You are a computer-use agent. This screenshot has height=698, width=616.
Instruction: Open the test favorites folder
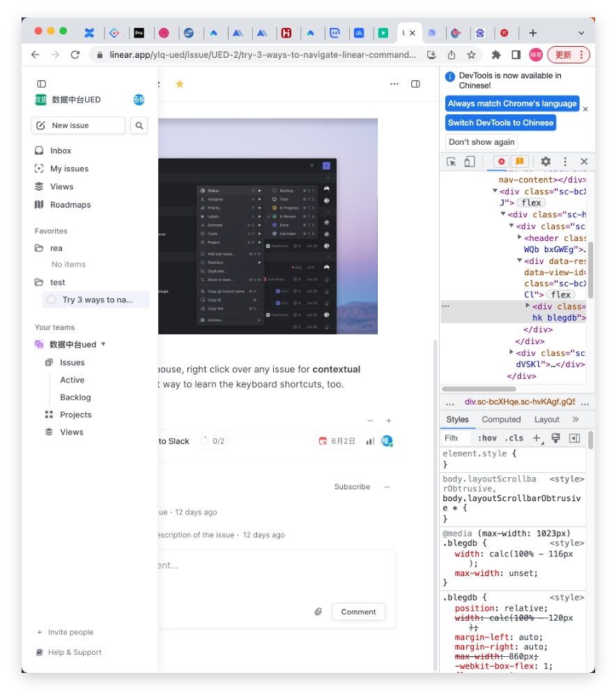click(x=57, y=282)
